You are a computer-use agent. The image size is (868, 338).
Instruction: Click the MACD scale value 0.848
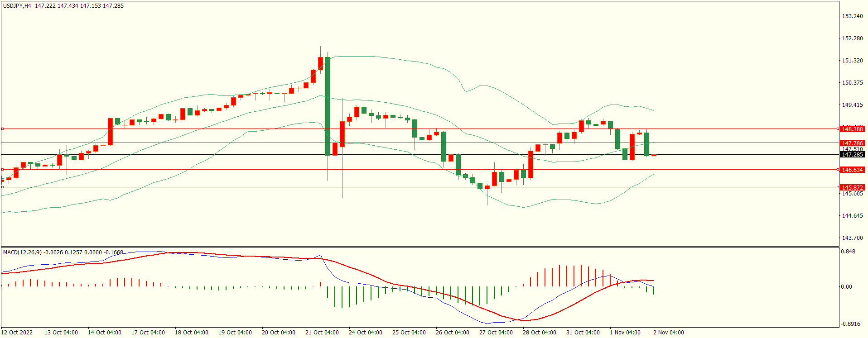(x=848, y=252)
